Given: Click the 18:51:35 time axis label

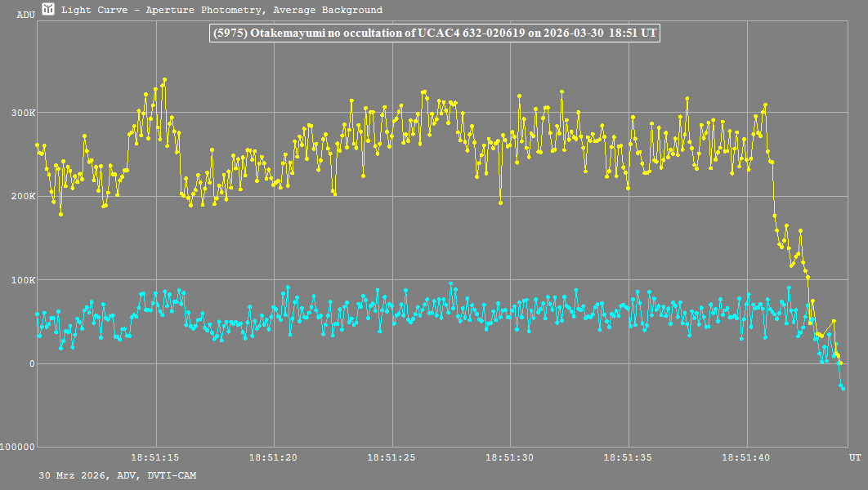Looking at the screenshot, I should click(629, 457).
